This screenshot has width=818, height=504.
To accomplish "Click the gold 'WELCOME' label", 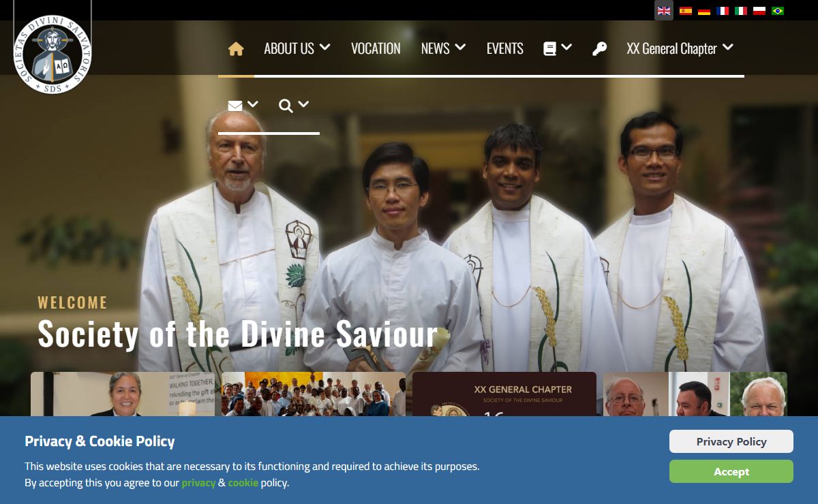I will [73, 302].
